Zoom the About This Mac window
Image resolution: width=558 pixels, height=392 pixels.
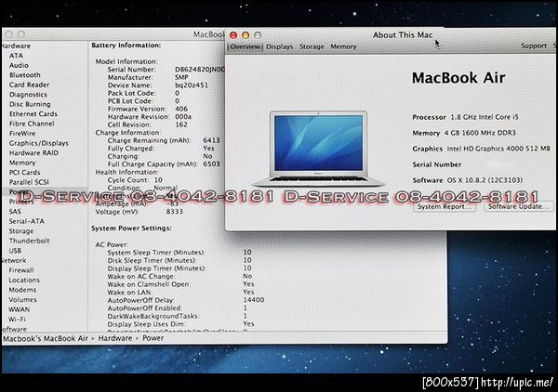point(258,35)
